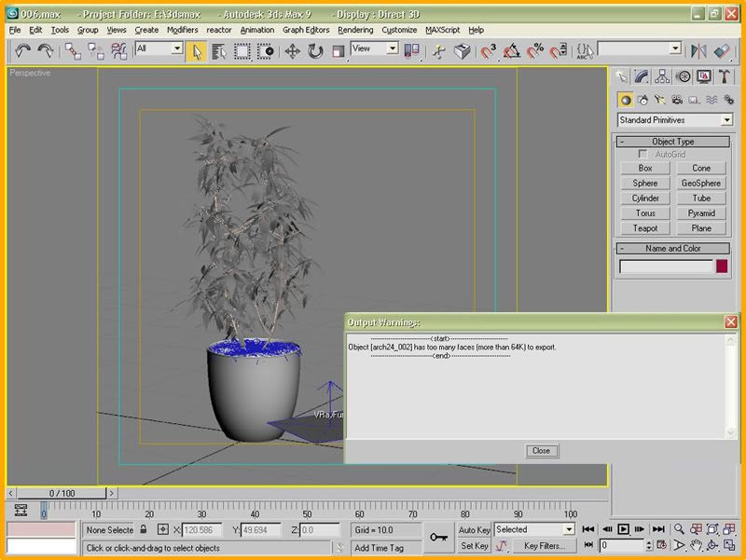Toggle the Selection Lock padlock

click(x=144, y=529)
